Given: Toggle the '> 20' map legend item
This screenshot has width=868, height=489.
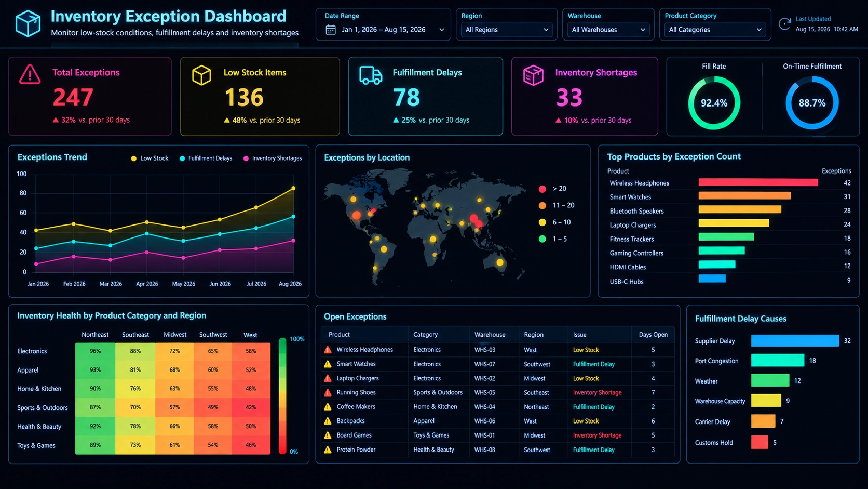Looking at the screenshot, I should [552, 189].
